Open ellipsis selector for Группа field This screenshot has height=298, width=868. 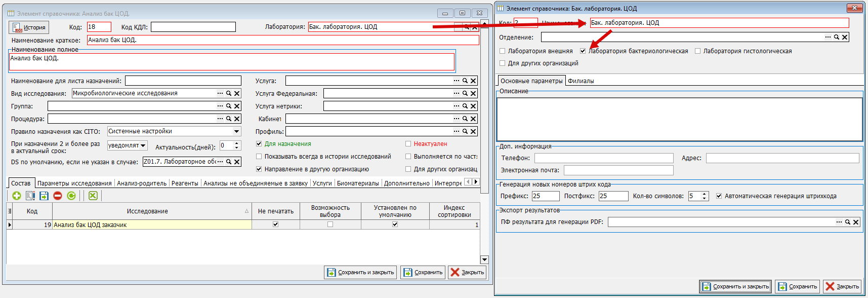tap(220, 106)
